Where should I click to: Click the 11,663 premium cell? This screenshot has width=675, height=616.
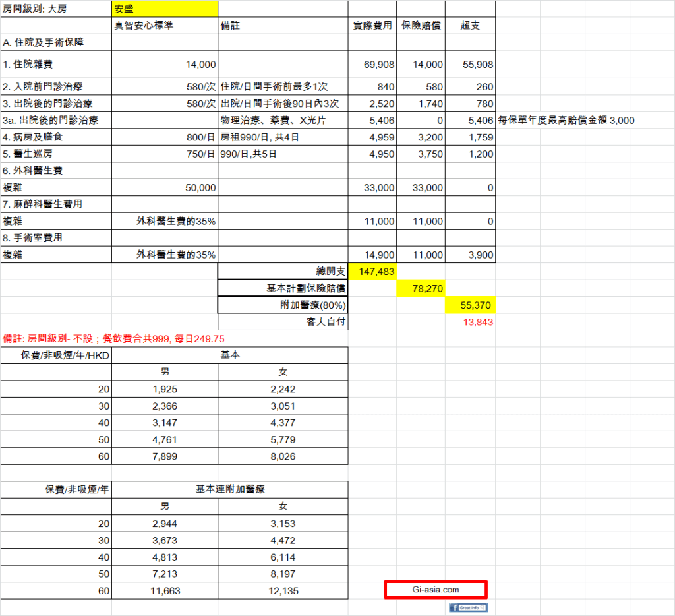click(x=165, y=590)
